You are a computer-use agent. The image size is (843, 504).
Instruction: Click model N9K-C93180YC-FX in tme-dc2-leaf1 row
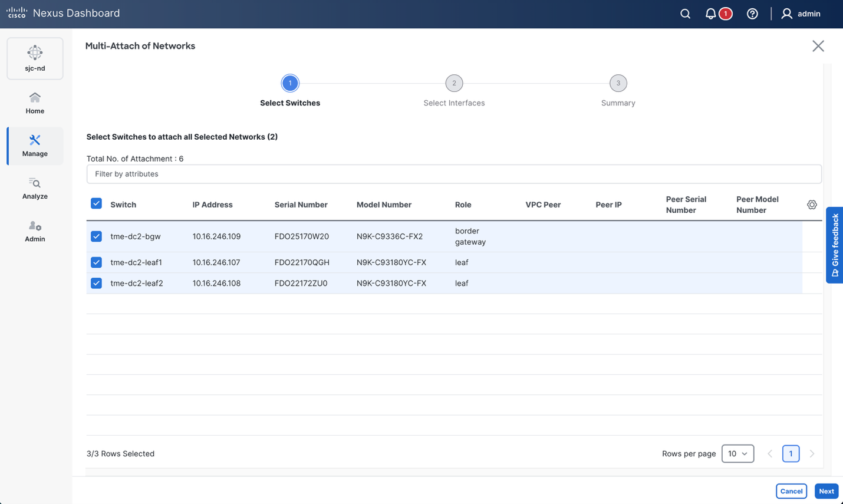(391, 262)
